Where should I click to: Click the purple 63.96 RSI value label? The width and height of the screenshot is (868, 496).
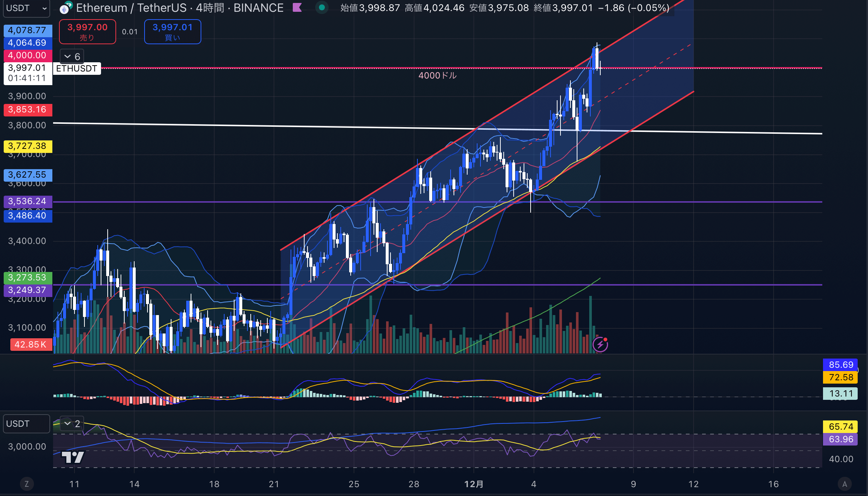tap(840, 439)
